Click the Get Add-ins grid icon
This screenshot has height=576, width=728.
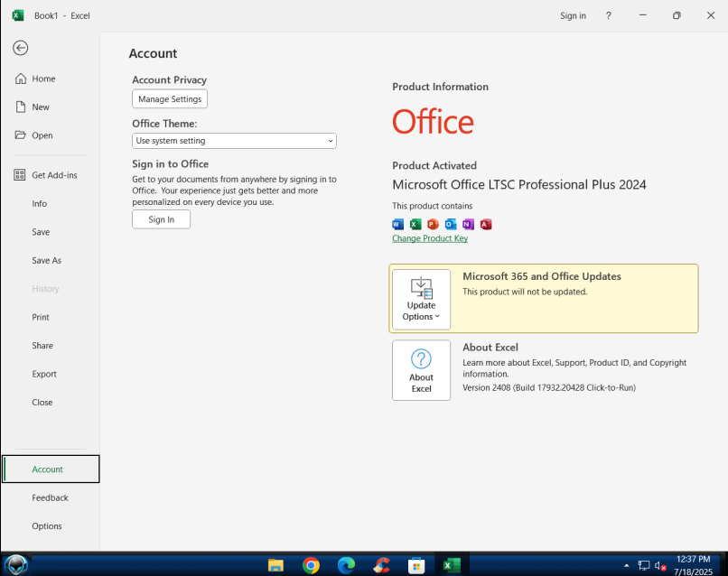[x=20, y=175]
